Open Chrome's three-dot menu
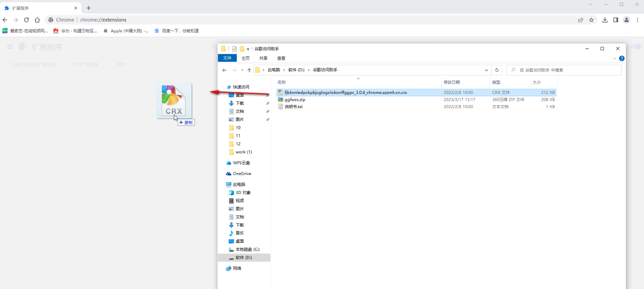The height and width of the screenshot is (289, 644). coord(638,20)
